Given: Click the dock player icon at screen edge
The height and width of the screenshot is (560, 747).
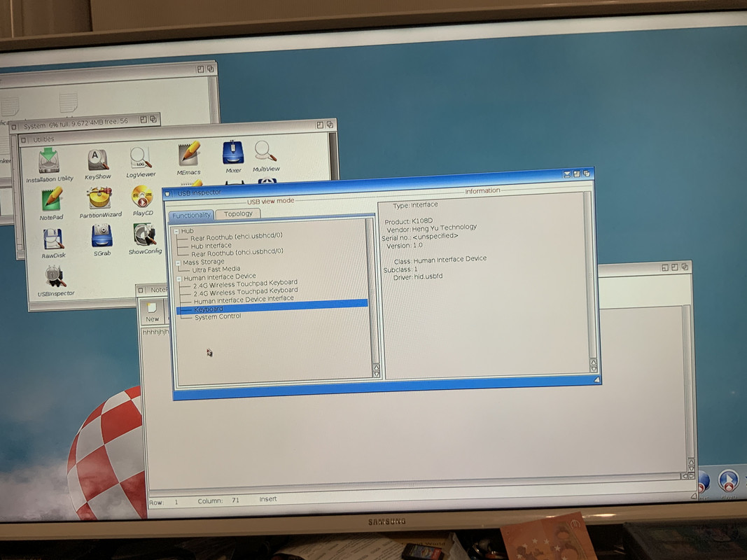Looking at the screenshot, I should (x=728, y=481).
